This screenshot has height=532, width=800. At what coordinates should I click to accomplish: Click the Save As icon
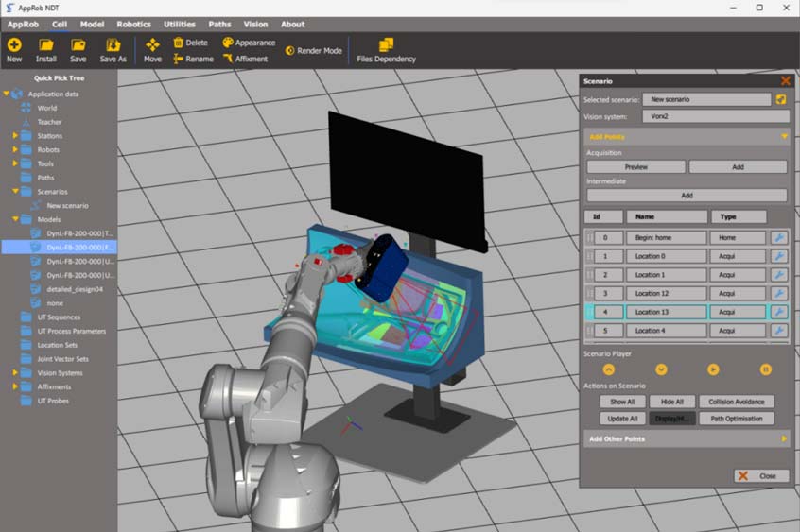[113, 45]
